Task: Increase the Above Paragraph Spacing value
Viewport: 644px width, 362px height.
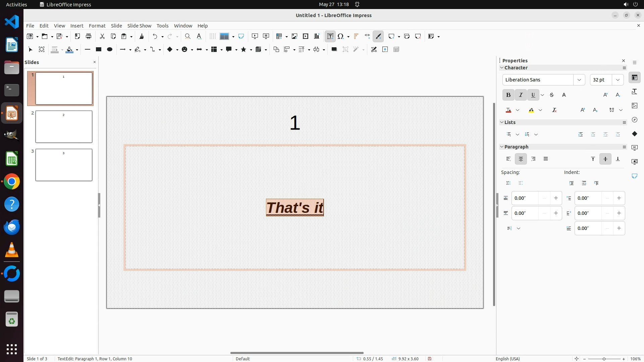Action: tap(556, 198)
